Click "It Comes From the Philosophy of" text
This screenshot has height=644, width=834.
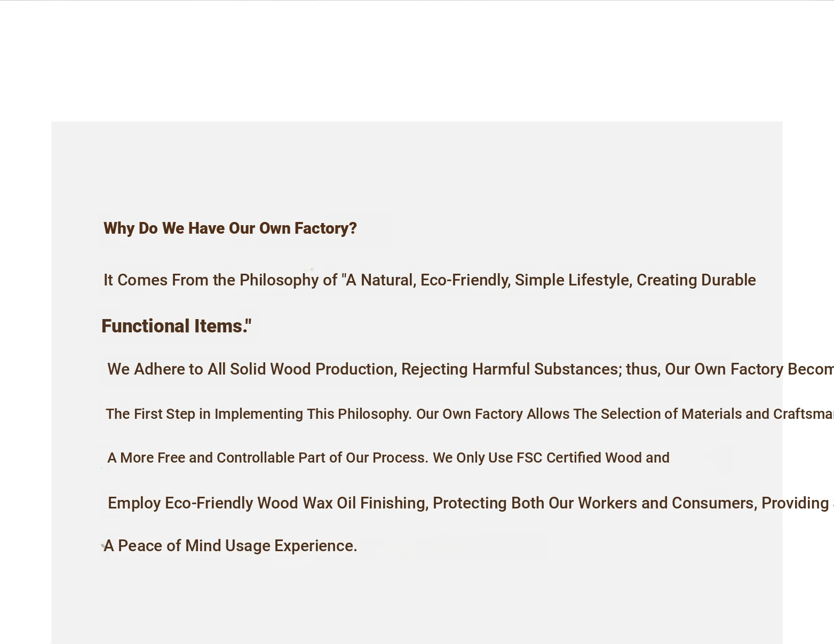tap(220, 280)
